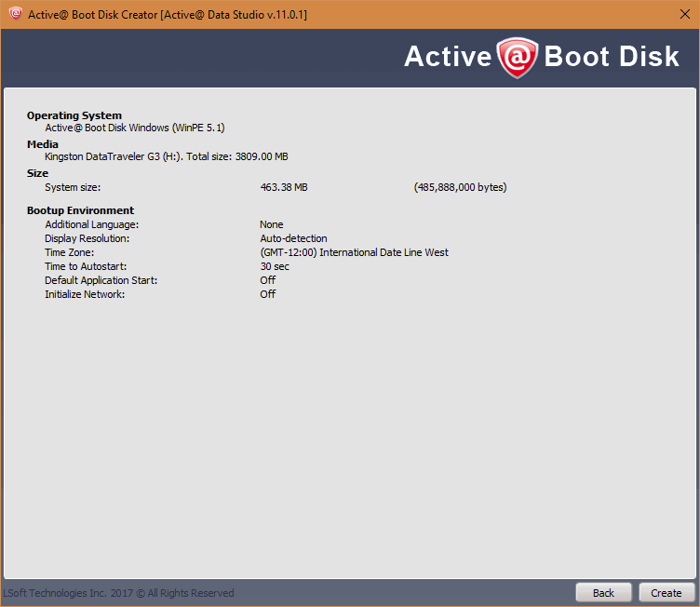Go back with the Back button

603,593
